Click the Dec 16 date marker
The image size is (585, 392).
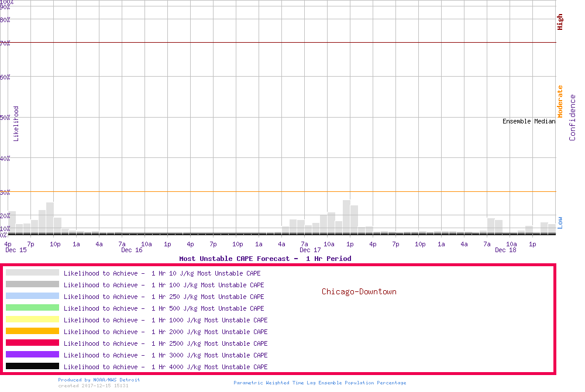[132, 250]
